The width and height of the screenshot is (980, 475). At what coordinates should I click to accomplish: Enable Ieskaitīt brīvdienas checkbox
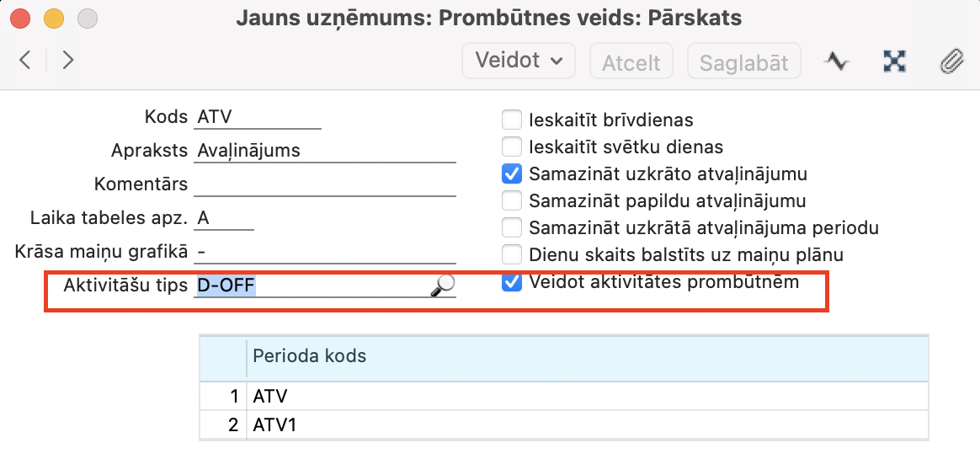[511, 120]
